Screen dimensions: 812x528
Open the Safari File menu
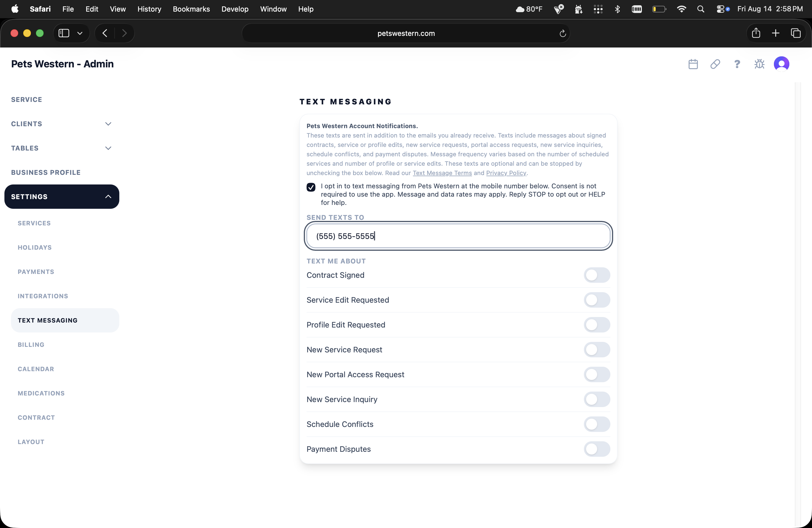pyautogui.click(x=68, y=9)
